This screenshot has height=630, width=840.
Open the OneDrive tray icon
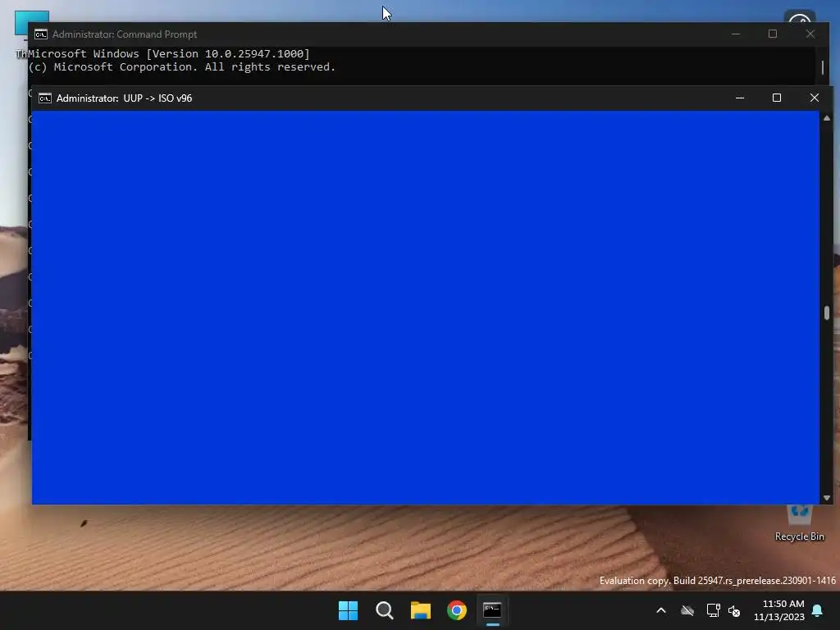[x=687, y=610]
